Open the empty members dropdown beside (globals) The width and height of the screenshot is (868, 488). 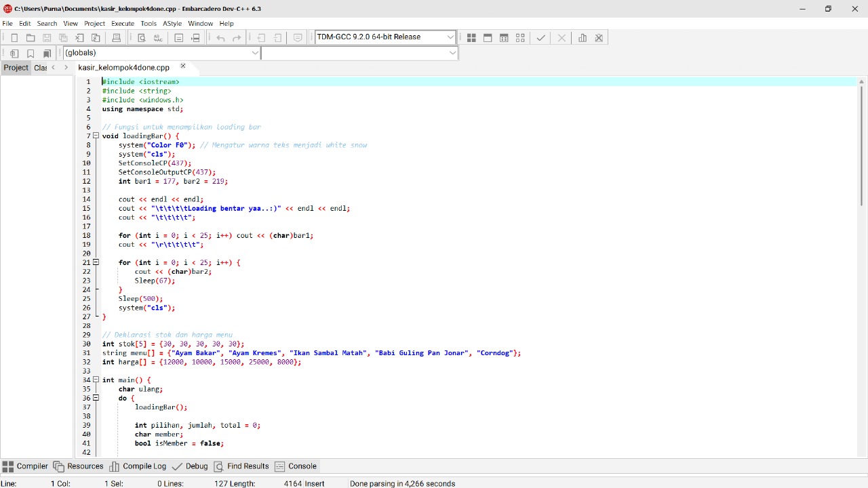[x=452, y=53]
